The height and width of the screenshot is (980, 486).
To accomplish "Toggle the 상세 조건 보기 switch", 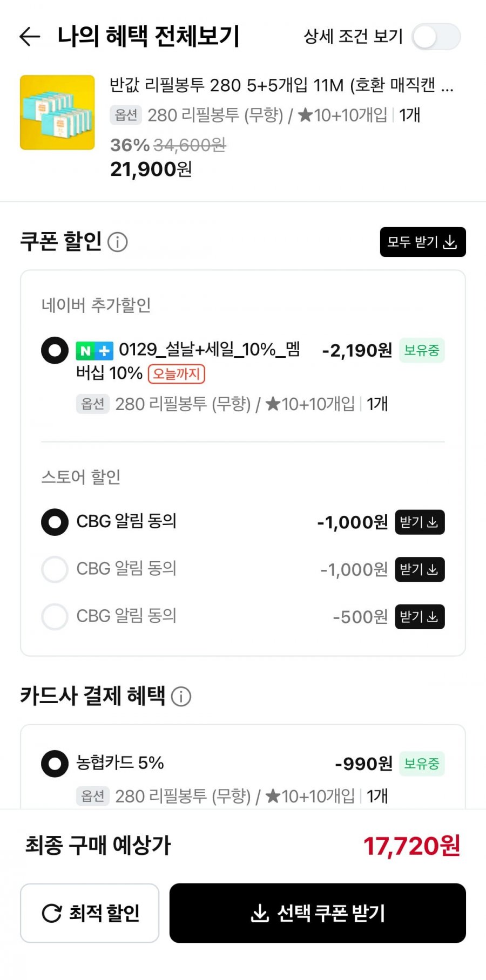I will click(x=436, y=37).
